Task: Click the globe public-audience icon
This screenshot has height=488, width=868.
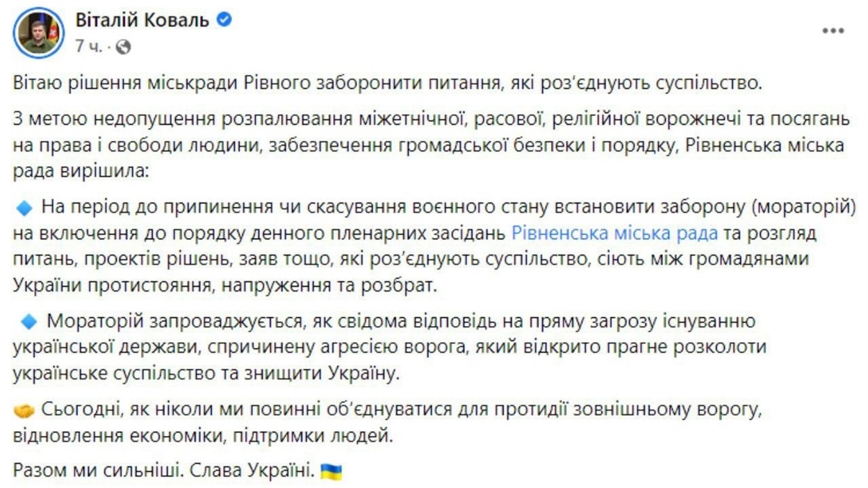Action: [123, 47]
